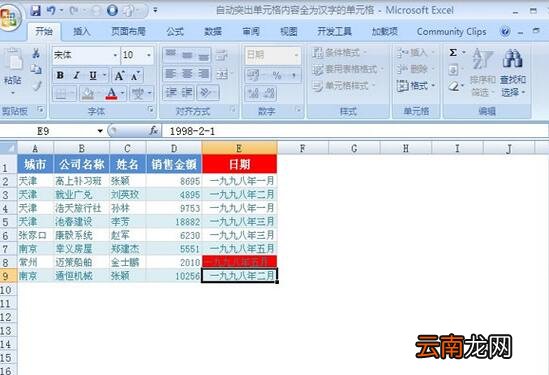Open the 格式 cell format menu
Viewport: 549px width, 375px height.
pos(416,85)
